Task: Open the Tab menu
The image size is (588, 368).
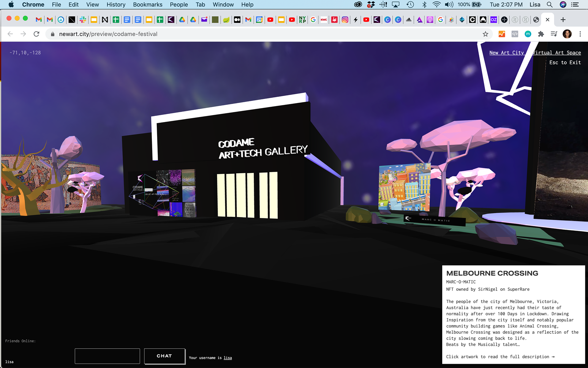Action: click(x=200, y=5)
